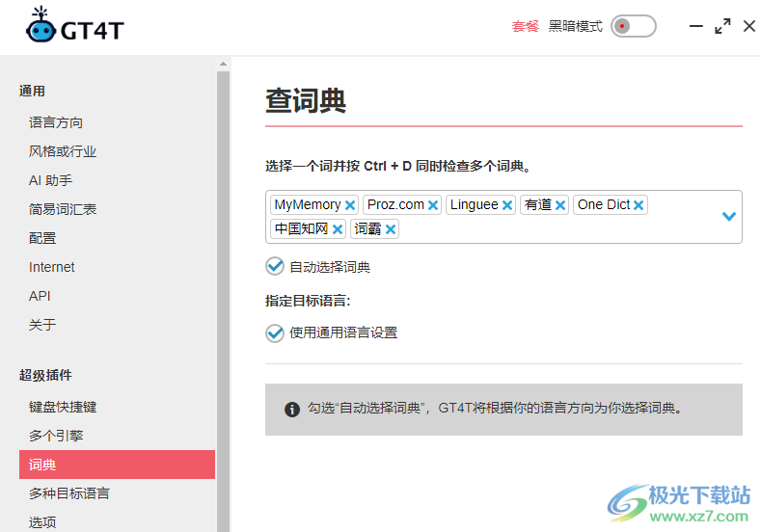Click the 词霸 tag label
This screenshot has width=761, height=532.
click(x=367, y=228)
